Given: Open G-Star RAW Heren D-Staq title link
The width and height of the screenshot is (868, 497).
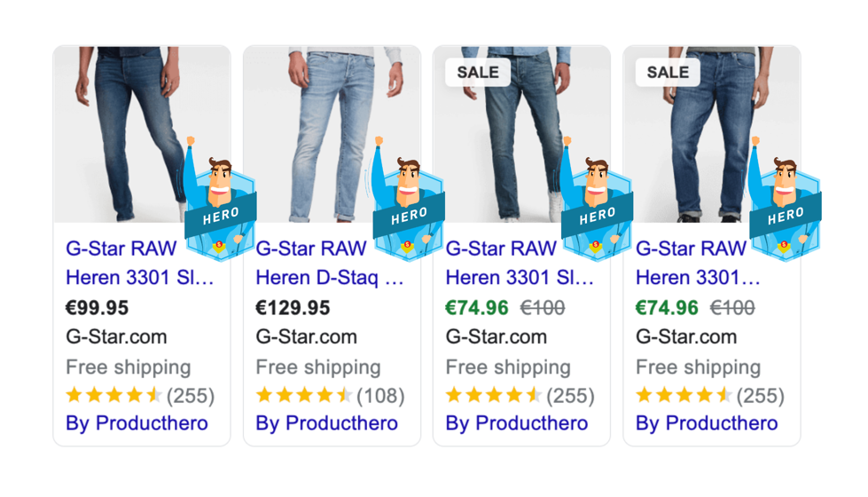Looking at the screenshot, I should tap(330, 263).
